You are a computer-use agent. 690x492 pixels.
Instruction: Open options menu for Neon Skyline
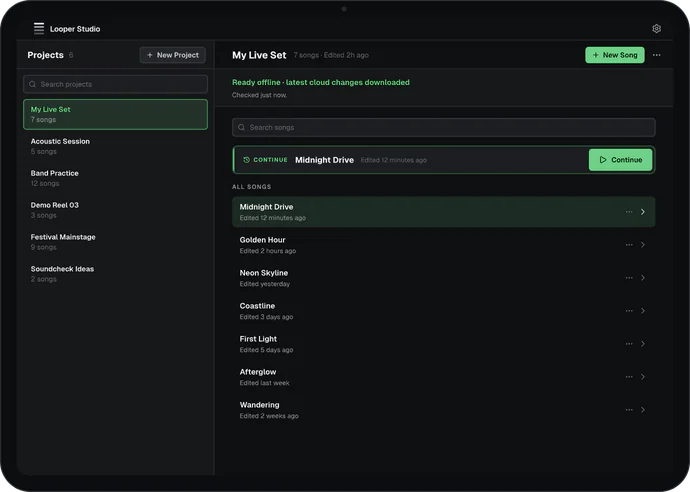click(x=629, y=278)
